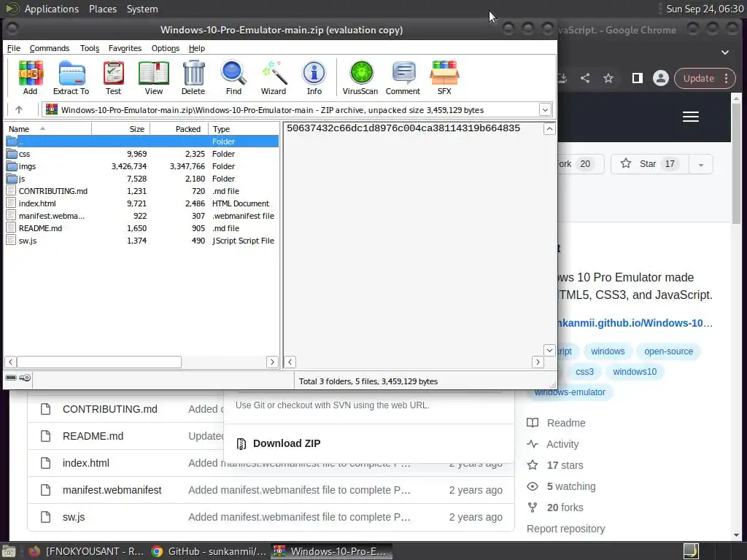The width and height of the screenshot is (747, 560).
Task: Select sw.js in the archive list
Action: pos(142,241)
